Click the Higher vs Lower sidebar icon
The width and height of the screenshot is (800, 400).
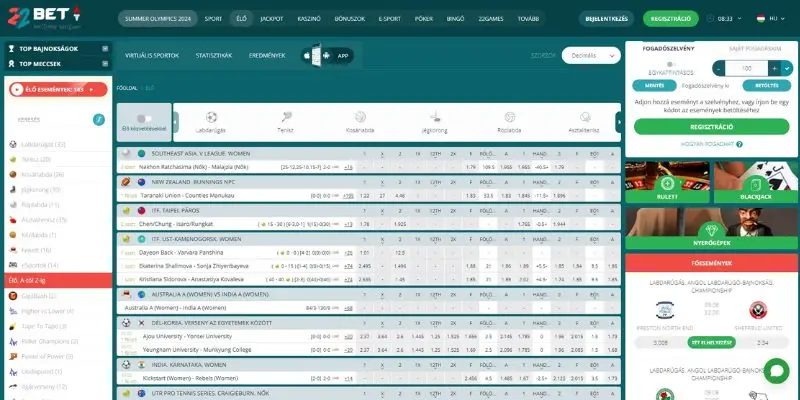13,311
